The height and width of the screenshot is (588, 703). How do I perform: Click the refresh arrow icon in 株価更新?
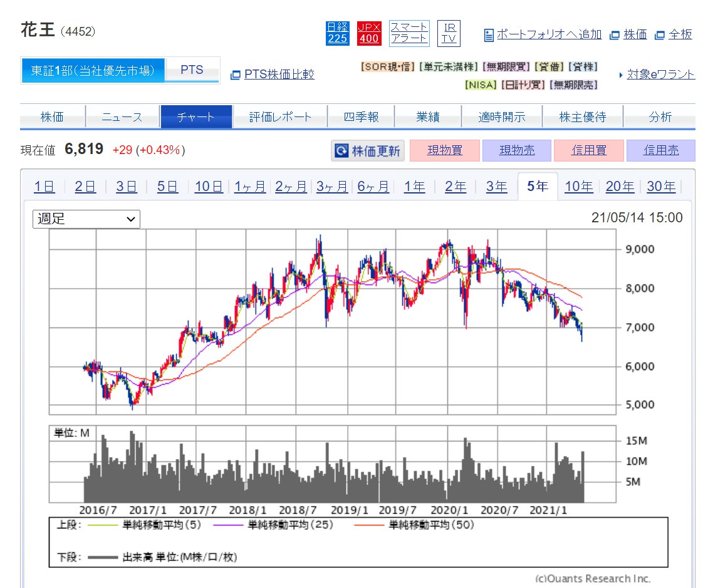(341, 150)
